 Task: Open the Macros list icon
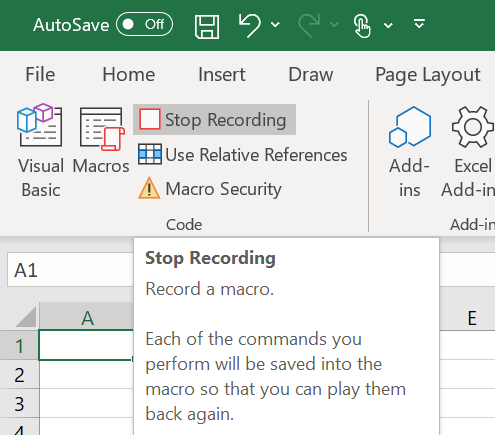pos(101,128)
